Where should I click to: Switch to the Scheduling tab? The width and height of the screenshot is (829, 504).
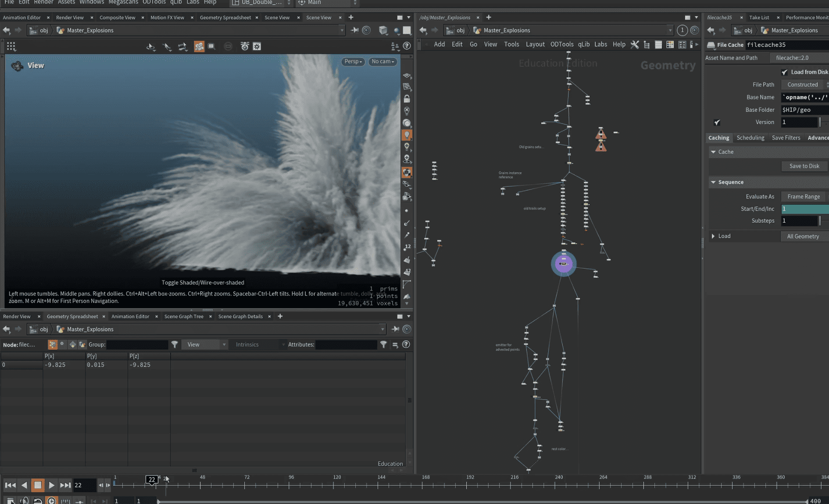750,138
